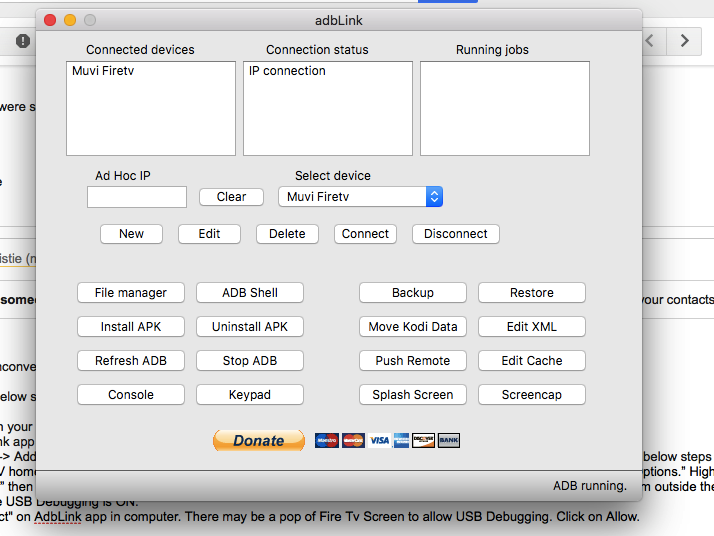Click the Donate PayPal button

pyautogui.click(x=259, y=440)
